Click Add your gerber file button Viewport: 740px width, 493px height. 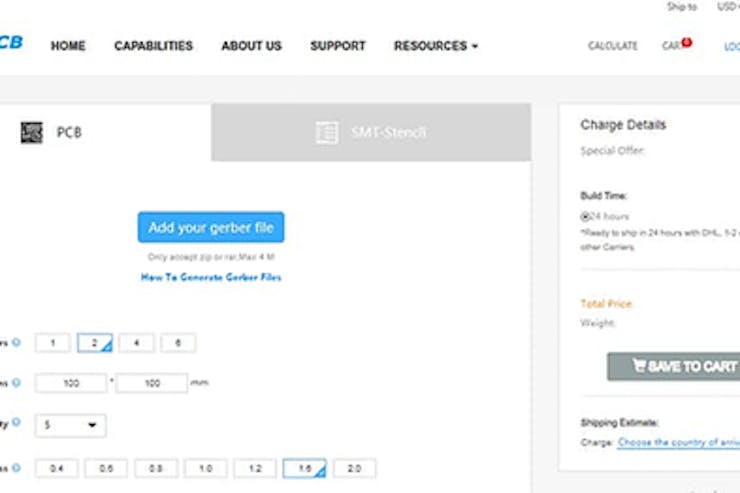pyautogui.click(x=211, y=227)
